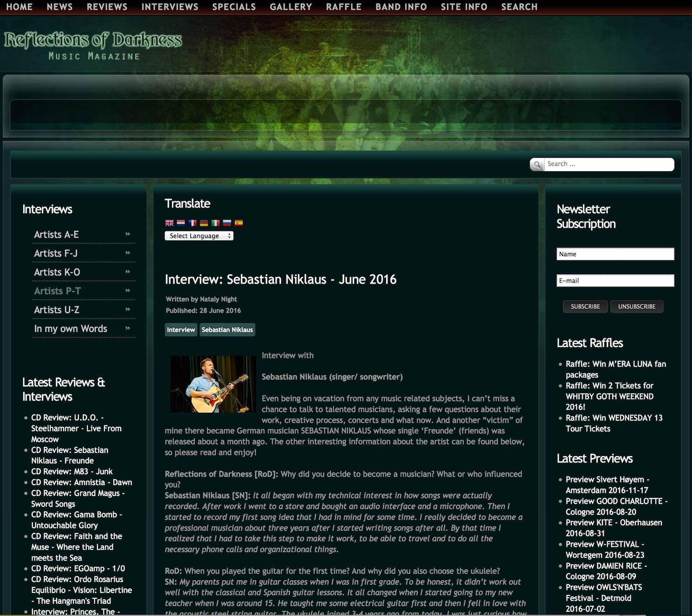The width and height of the screenshot is (692, 616).
Task: Click the Search input field
Action: (609, 164)
